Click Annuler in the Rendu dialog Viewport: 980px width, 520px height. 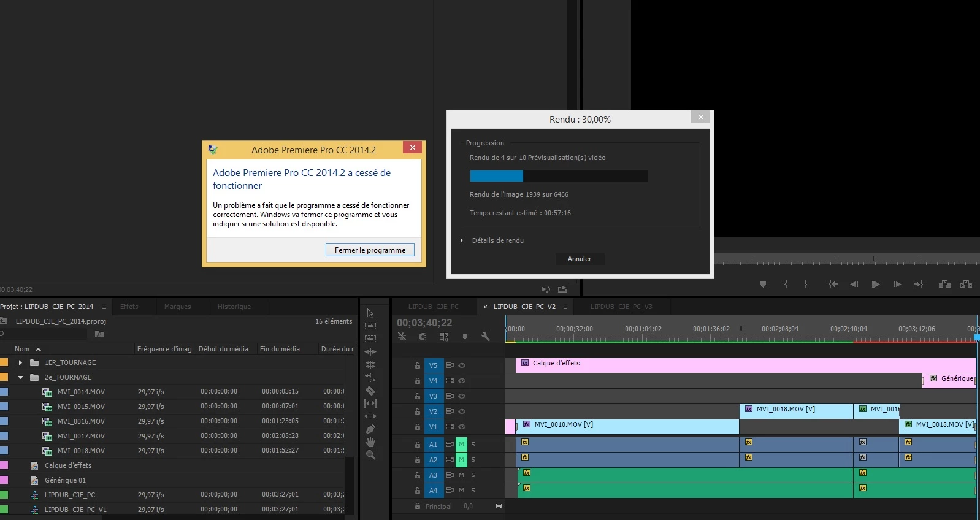coord(580,259)
